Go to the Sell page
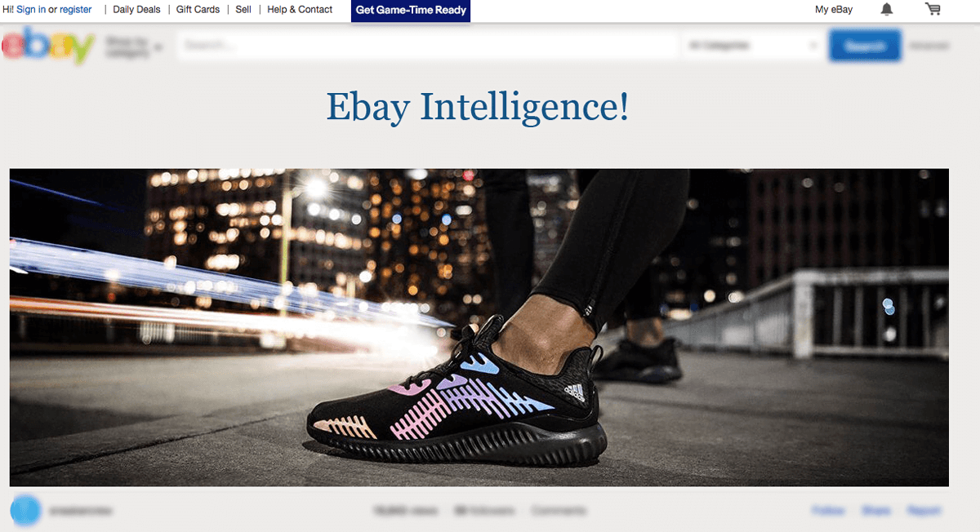 [x=243, y=10]
